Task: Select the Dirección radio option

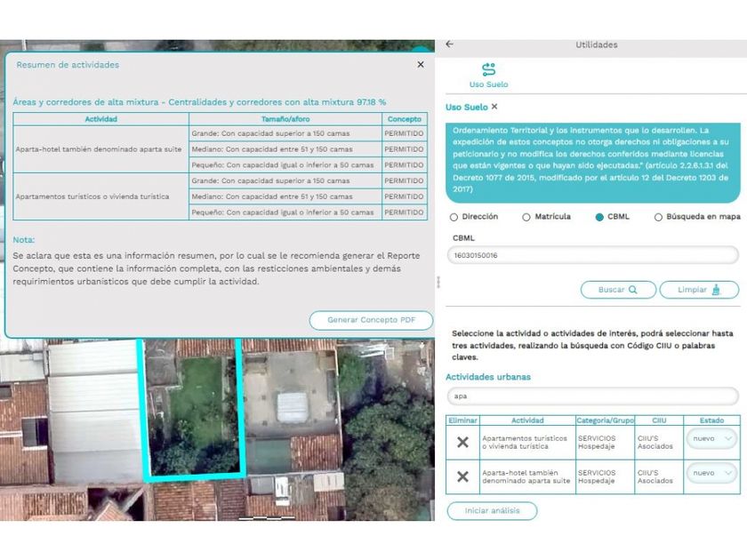Action: (454, 217)
